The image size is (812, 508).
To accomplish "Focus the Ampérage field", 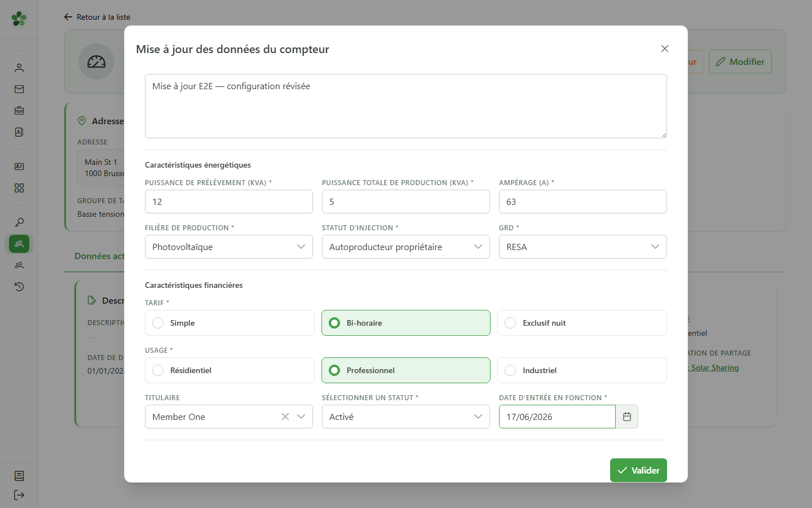I will pyautogui.click(x=583, y=202).
